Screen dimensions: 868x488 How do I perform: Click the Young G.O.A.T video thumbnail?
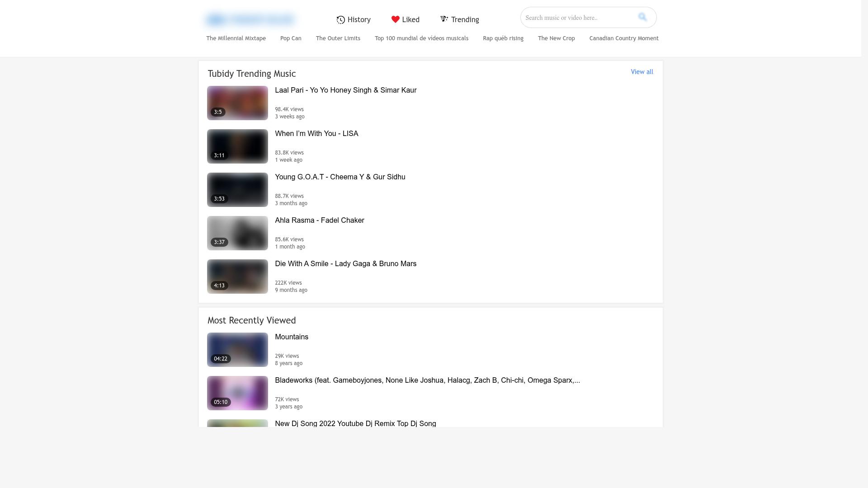click(237, 190)
